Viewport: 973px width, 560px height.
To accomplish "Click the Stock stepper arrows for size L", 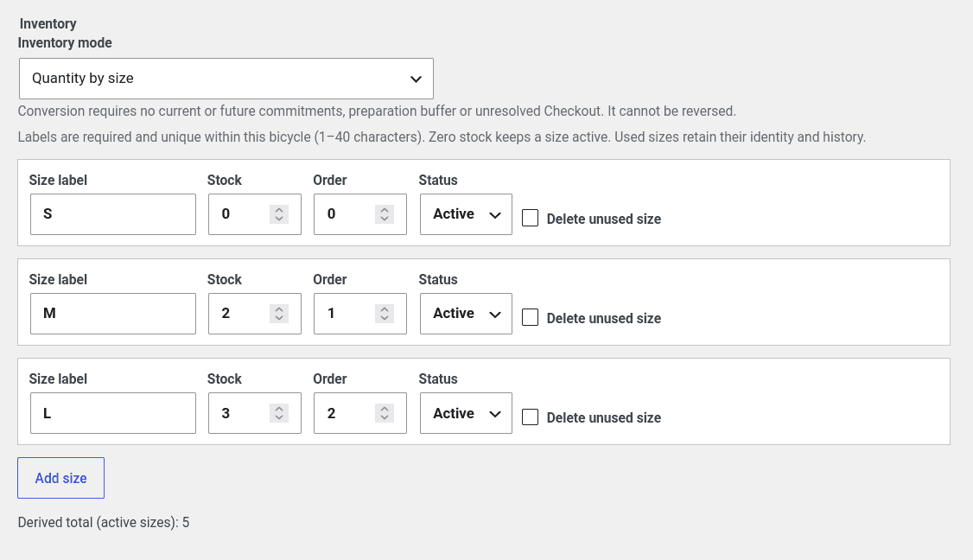I will click(x=279, y=413).
